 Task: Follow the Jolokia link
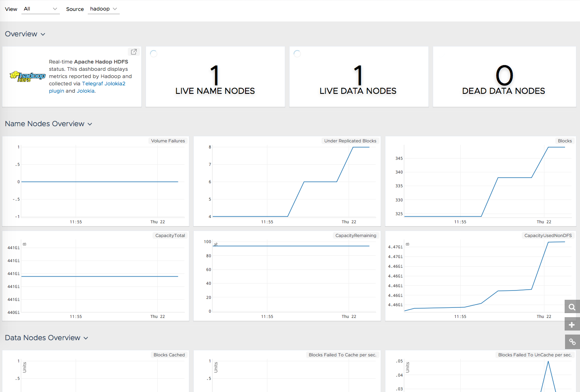click(x=86, y=91)
